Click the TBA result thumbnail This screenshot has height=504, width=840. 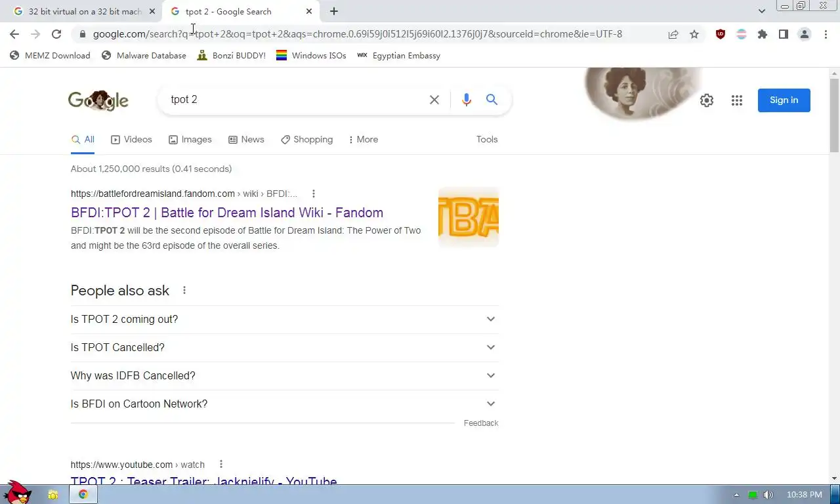pyautogui.click(x=469, y=217)
